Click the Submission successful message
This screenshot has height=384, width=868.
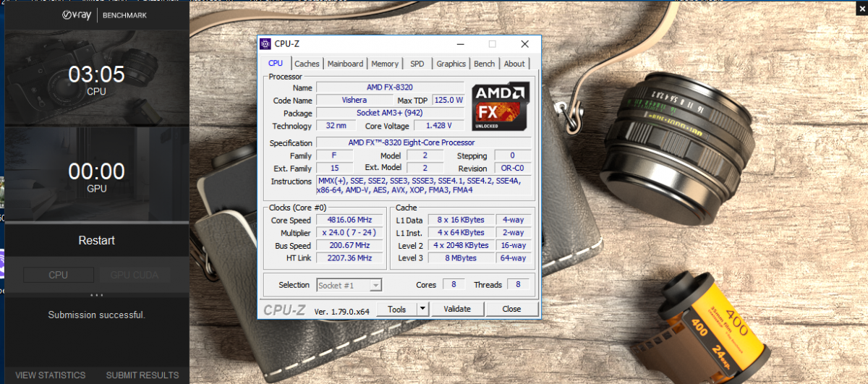pos(96,315)
